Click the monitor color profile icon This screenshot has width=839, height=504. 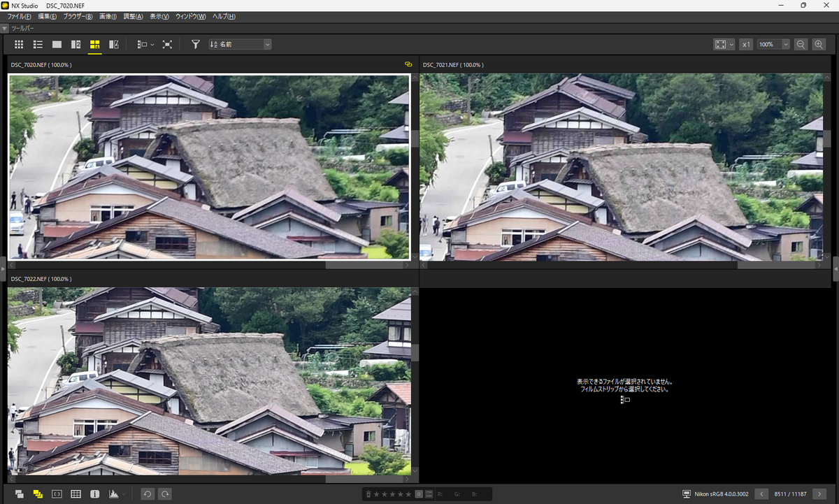[687, 494]
